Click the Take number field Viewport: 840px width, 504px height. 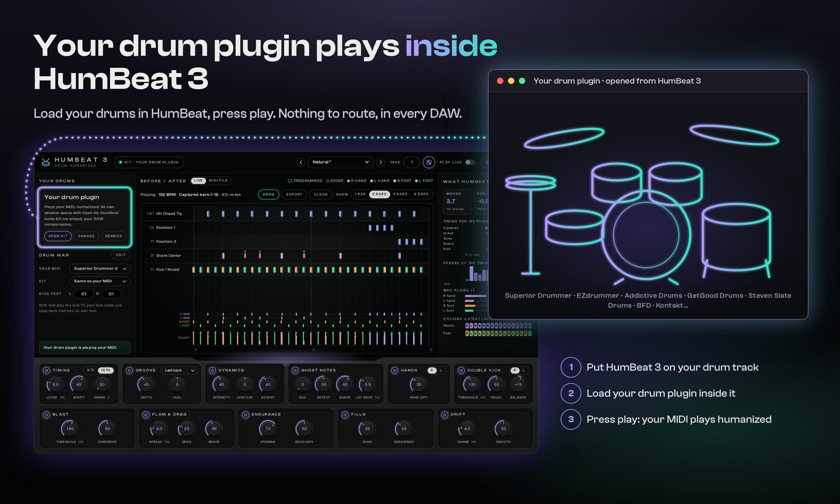[412, 162]
